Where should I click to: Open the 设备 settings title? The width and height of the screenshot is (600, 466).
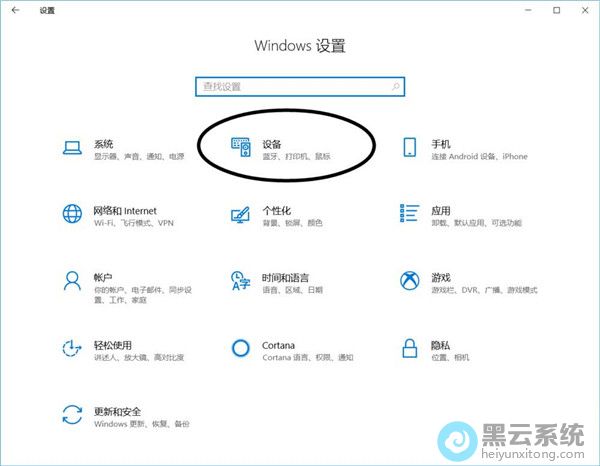tap(272, 144)
